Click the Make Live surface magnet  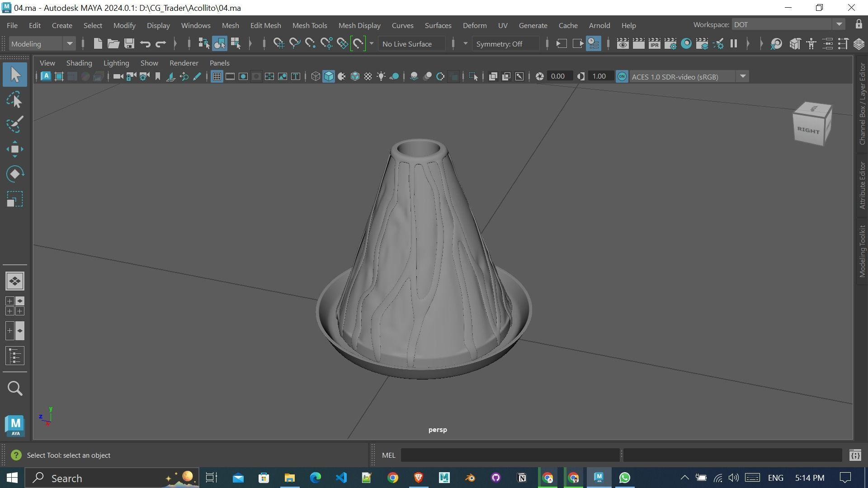tap(358, 44)
